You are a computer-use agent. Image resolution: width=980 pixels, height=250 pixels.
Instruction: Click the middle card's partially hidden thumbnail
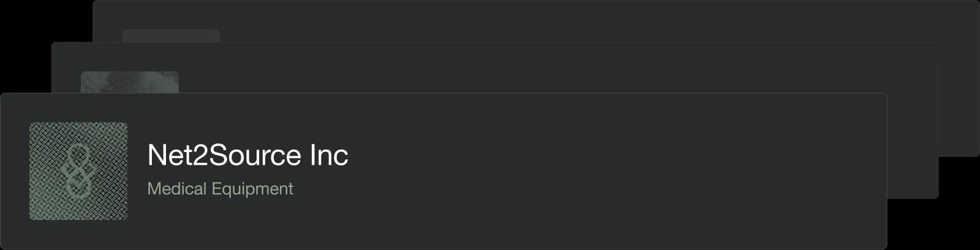coord(130,81)
